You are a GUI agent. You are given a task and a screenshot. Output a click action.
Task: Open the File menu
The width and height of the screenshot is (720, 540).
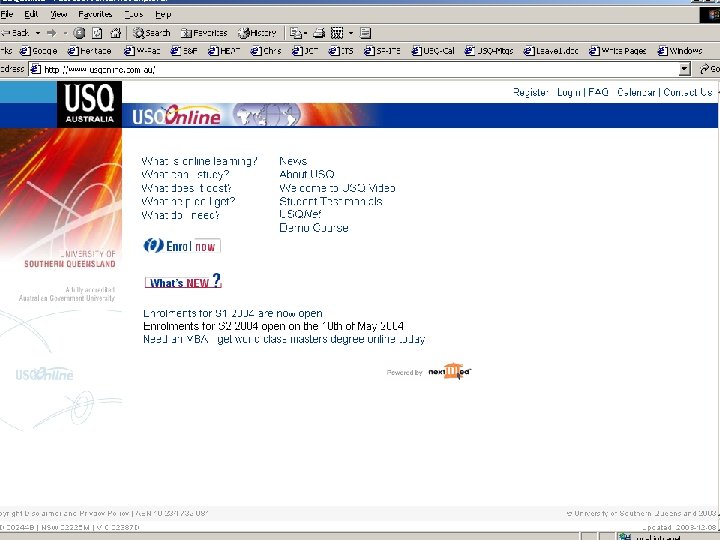(7, 14)
